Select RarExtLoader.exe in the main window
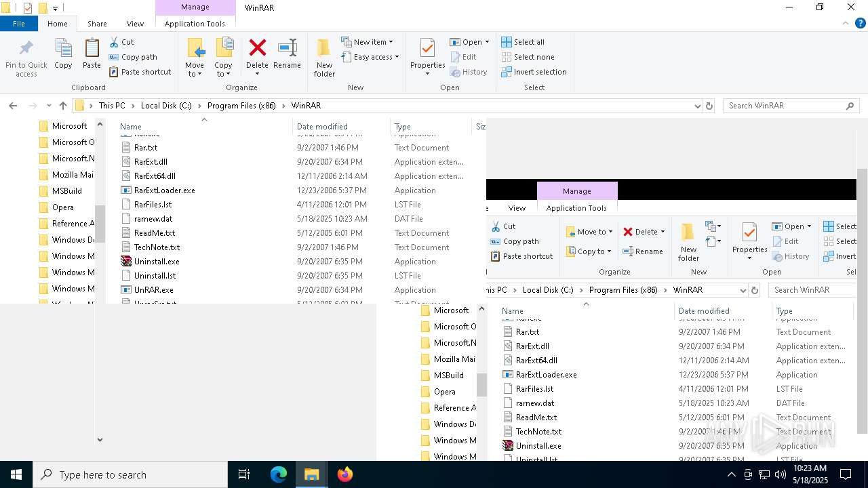868x488 pixels. (164, 190)
